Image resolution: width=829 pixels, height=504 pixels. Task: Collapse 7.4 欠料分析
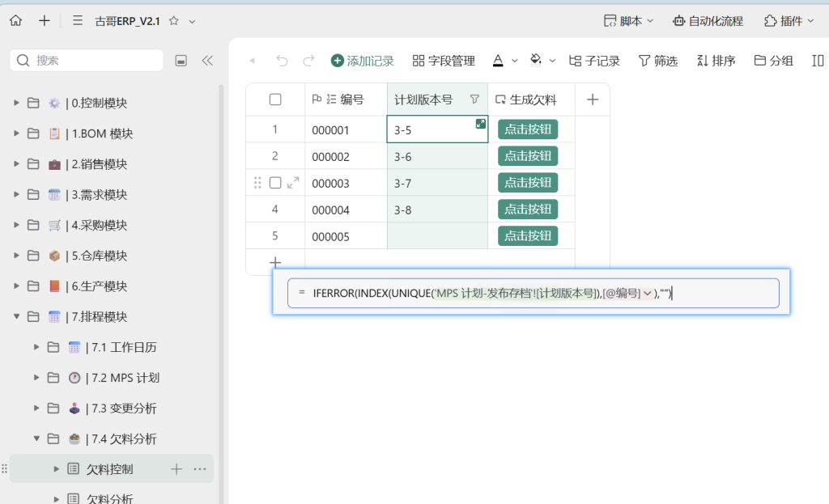36,438
